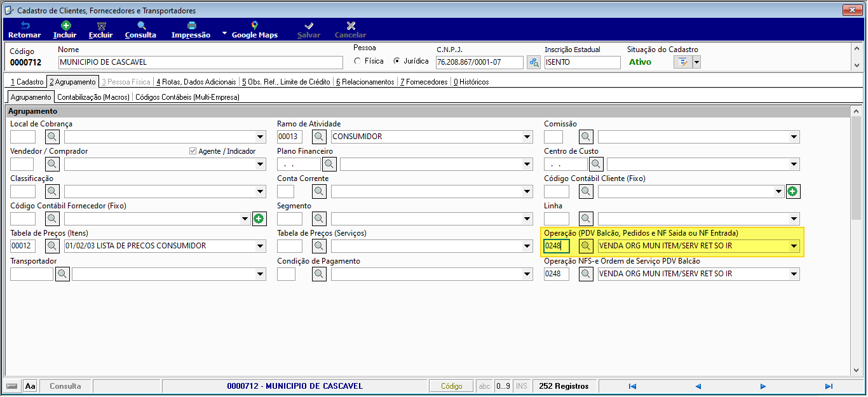Click the Código button in the status bar
The image size is (868, 397).
[452, 386]
